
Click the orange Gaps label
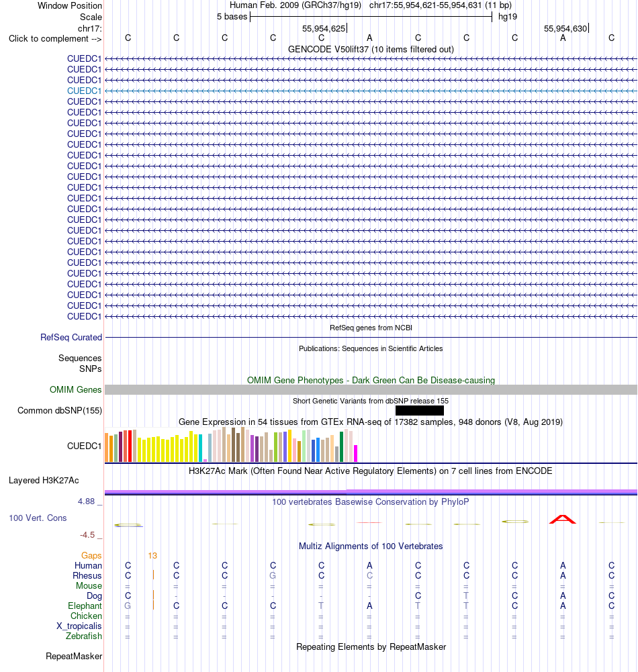[x=91, y=555]
